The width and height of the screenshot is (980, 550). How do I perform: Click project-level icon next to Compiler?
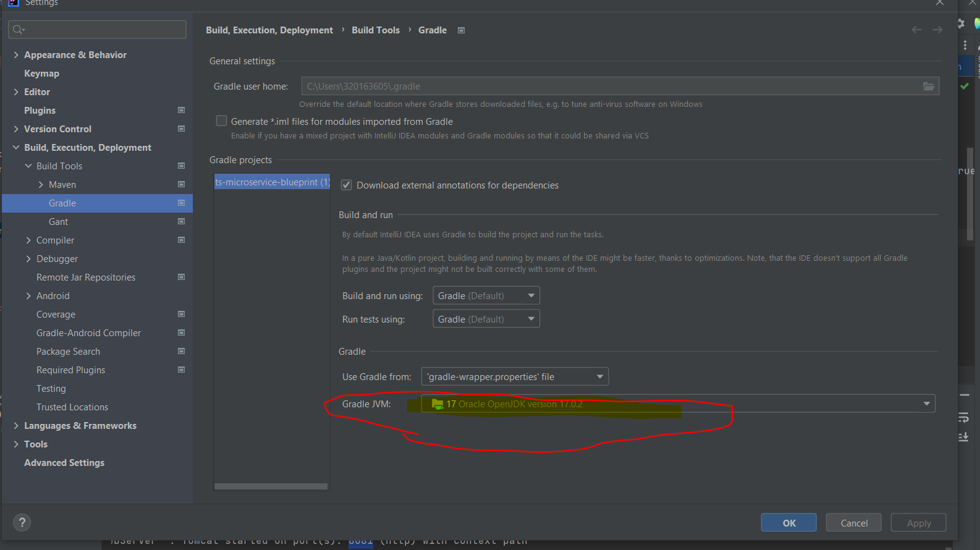pyautogui.click(x=182, y=240)
